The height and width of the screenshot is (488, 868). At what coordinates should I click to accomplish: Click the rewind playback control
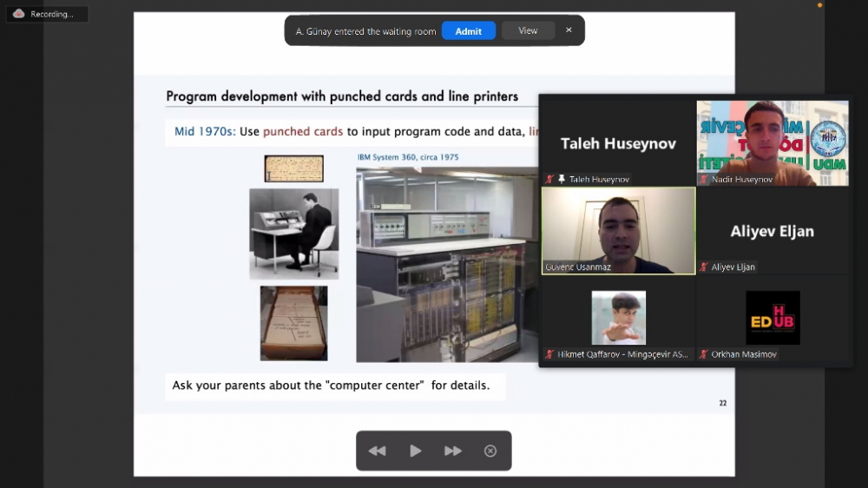tap(377, 451)
